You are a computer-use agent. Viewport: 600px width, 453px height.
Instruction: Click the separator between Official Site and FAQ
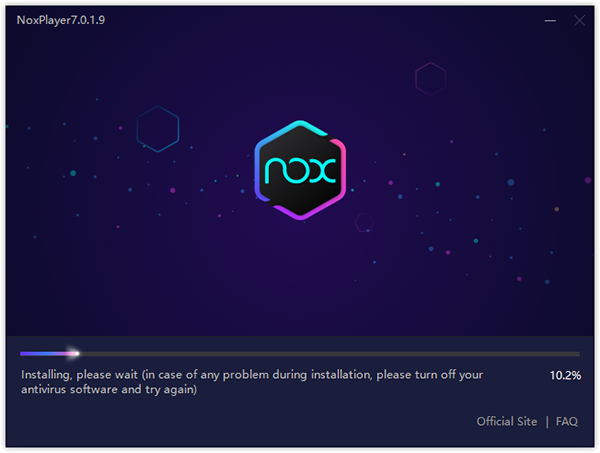(x=547, y=422)
